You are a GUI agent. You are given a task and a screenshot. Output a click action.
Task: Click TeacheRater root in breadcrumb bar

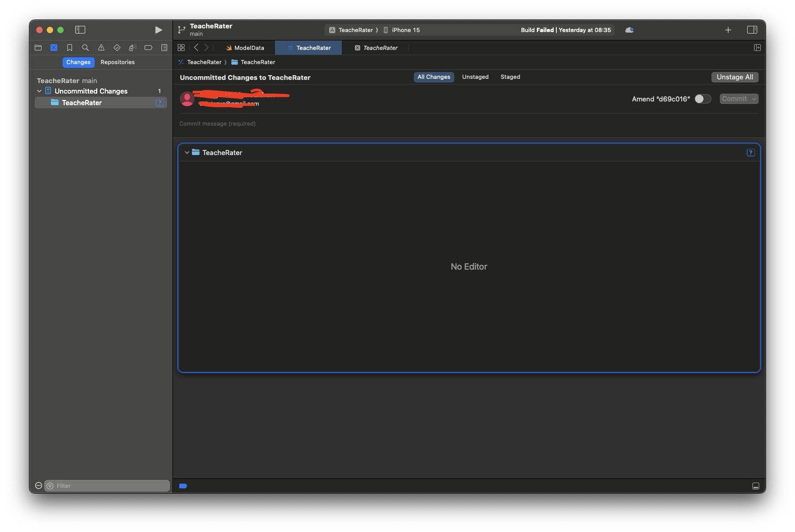point(200,62)
